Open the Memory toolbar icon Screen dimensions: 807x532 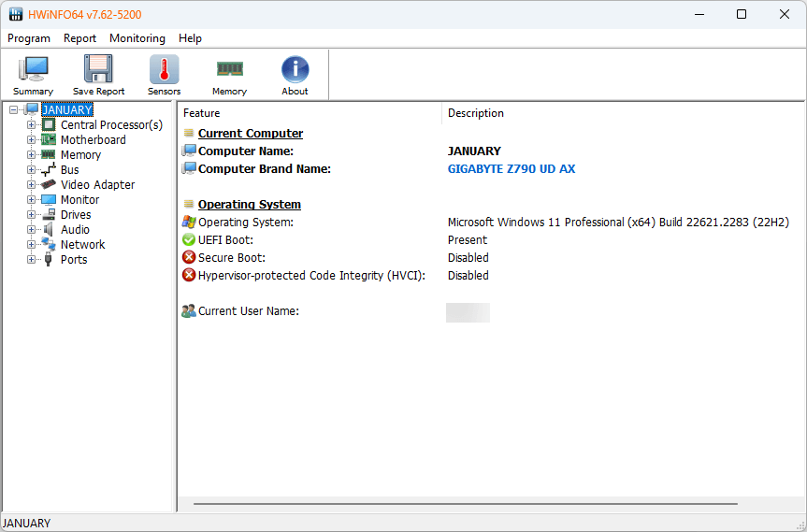click(229, 68)
